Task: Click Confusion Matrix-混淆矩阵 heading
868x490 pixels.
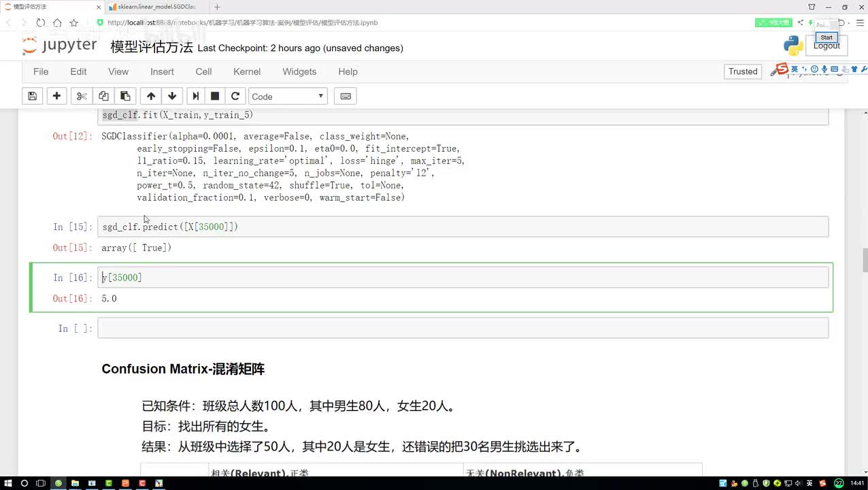Action: coord(183,369)
